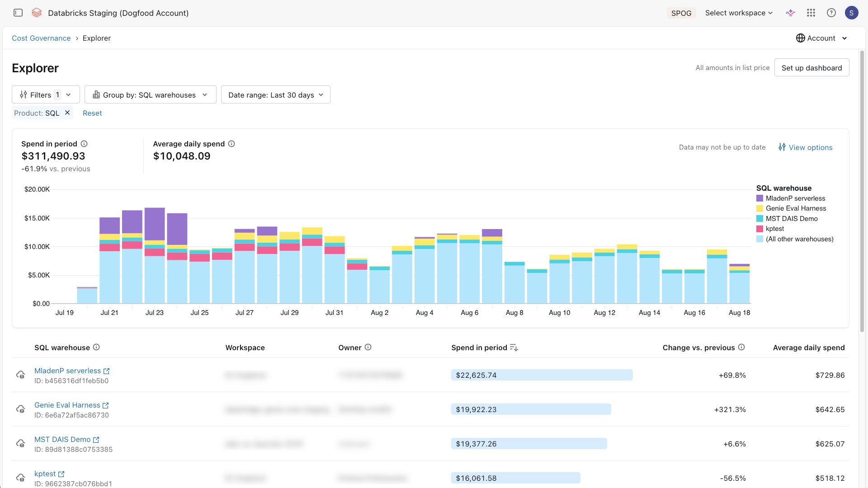Click the $311,490.93 total spend value
Viewport: 868px width, 488px height.
(53, 156)
